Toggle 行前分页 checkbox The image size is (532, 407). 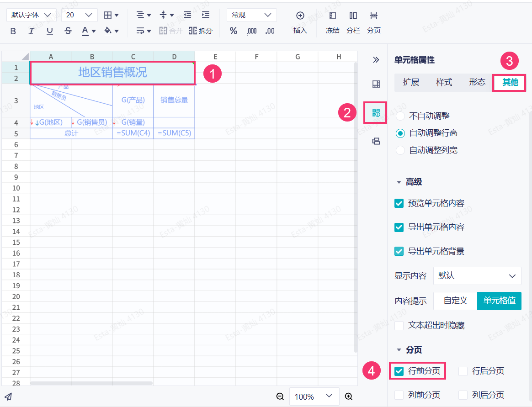[399, 371]
